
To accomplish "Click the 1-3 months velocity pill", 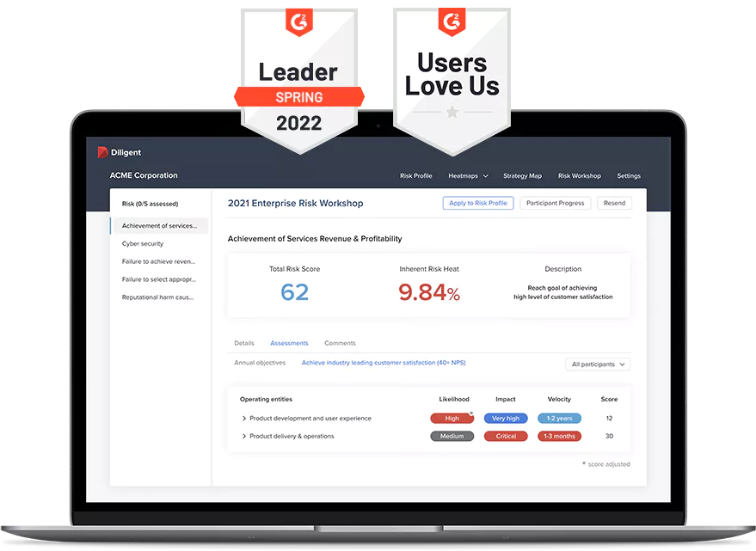I will click(x=559, y=437).
